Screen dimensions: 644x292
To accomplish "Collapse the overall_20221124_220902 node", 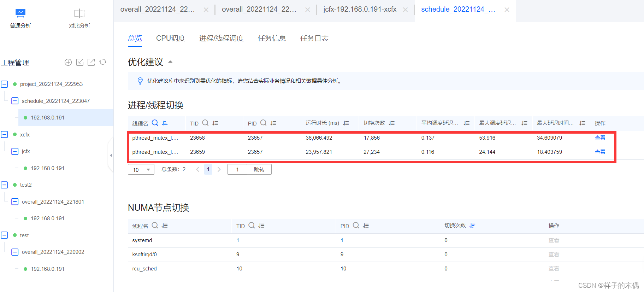I will click(x=15, y=252).
